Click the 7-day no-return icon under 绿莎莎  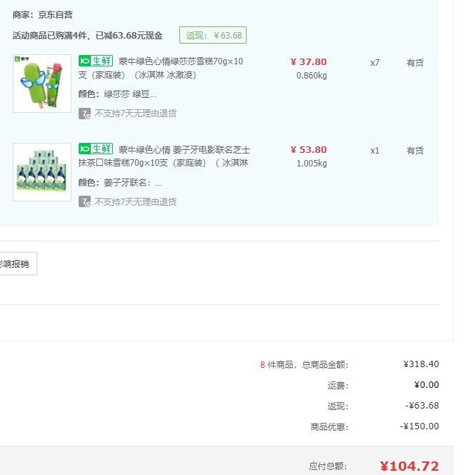coord(84,114)
